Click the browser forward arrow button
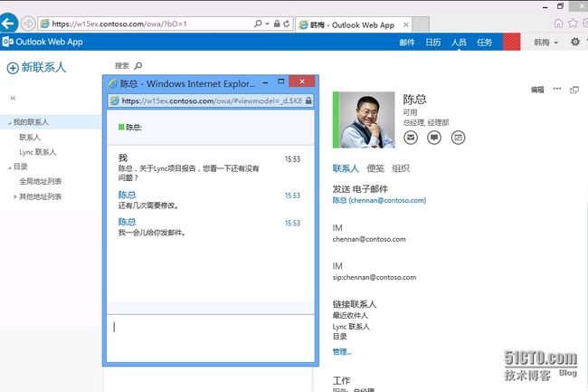 (x=27, y=24)
